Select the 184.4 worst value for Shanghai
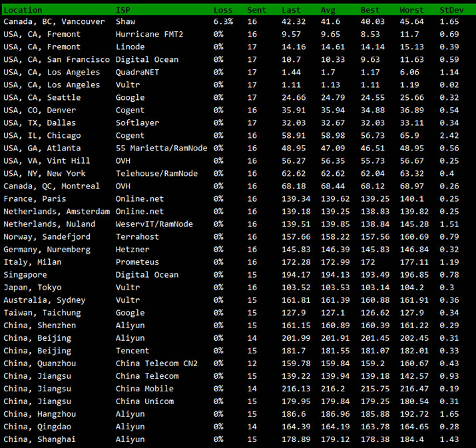476x448 pixels. point(411,439)
